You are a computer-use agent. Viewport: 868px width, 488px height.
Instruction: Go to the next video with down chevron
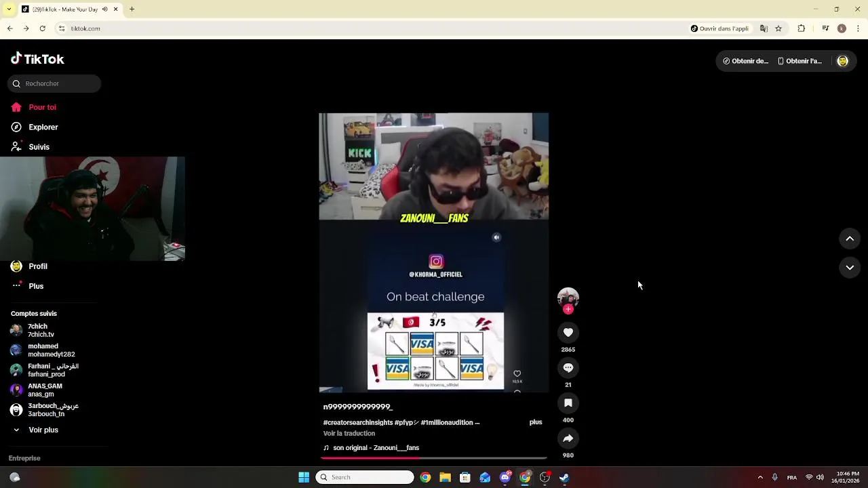pyautogui.click(x=850, y=268)
